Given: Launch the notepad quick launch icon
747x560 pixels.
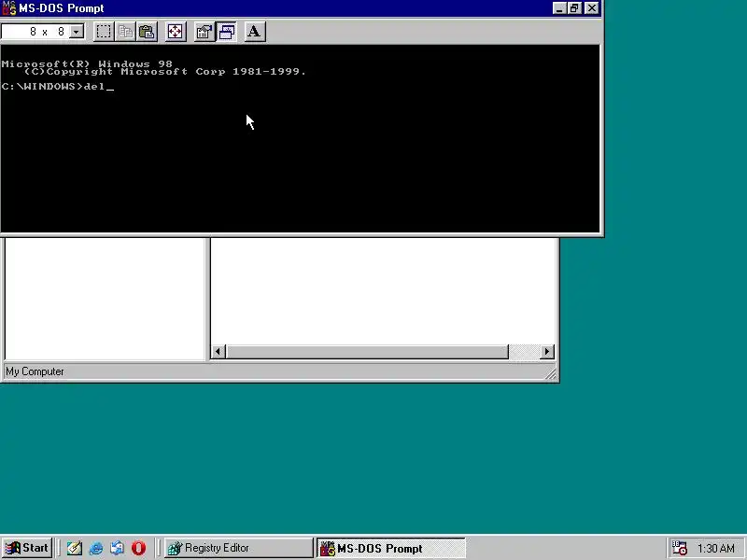Looking at the screenshot, I should [x=74, y=548].
